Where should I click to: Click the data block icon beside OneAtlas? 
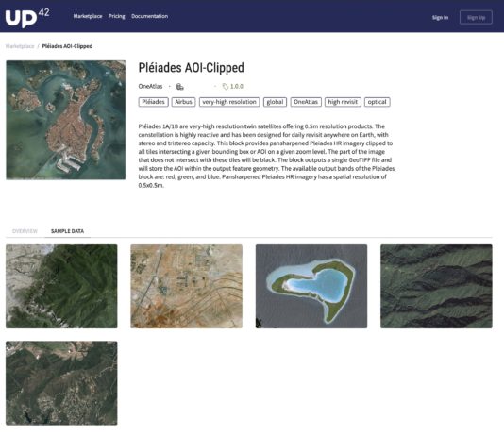[x=180, y=87]
